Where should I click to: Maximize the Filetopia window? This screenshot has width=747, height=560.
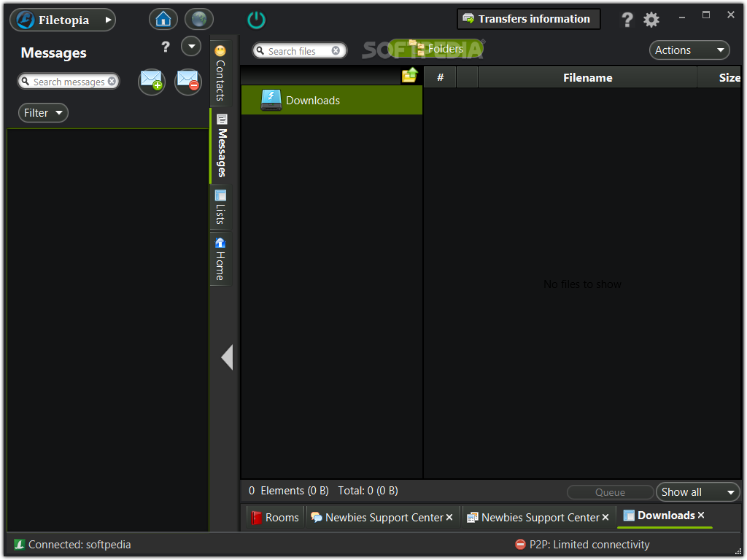706,15
